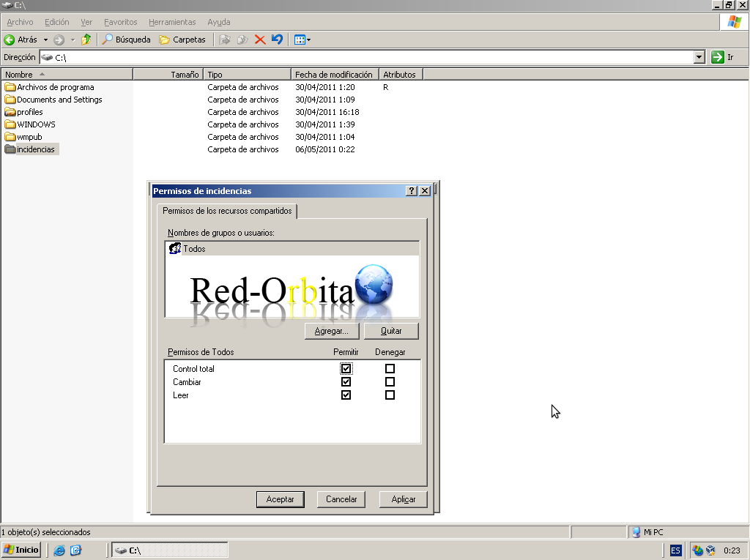The image size is (750, 560).
Task: Click the Copy To folder icon
Action: [242, 40]
